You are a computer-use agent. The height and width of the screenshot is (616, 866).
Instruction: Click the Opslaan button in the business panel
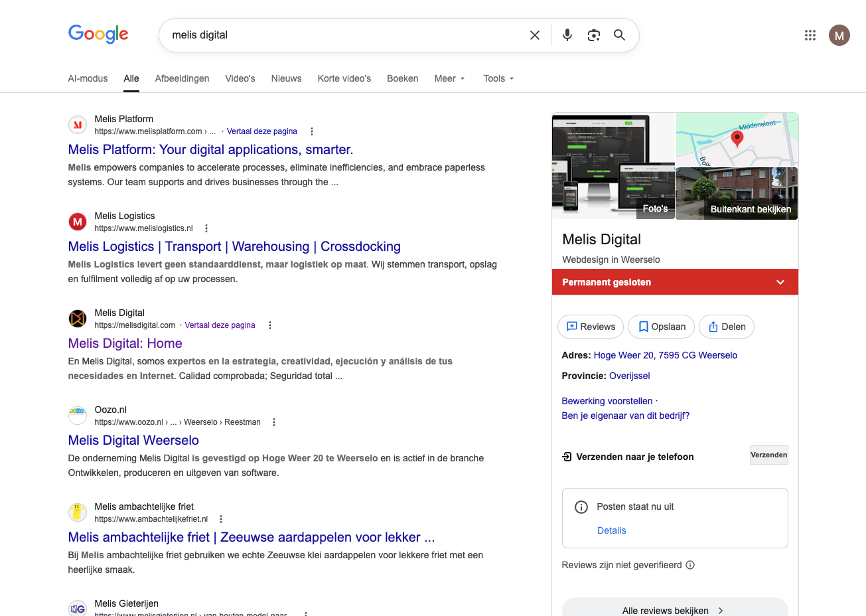point(661,327)
